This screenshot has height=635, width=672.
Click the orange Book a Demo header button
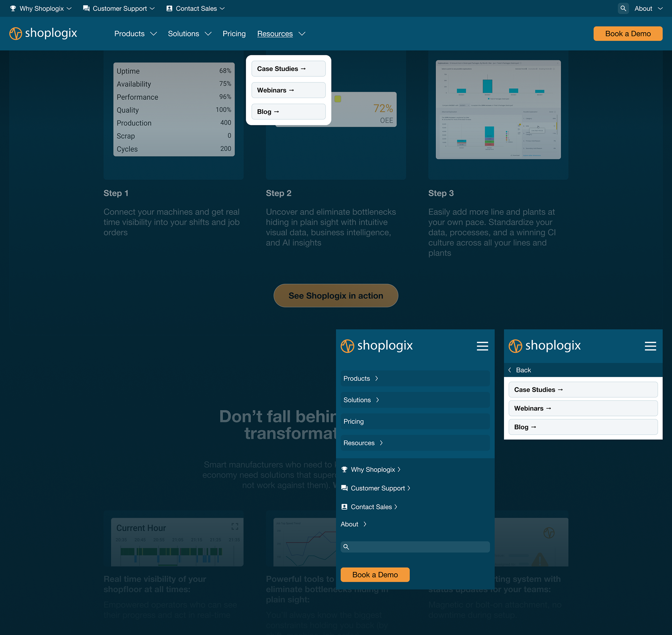point(628,34)
